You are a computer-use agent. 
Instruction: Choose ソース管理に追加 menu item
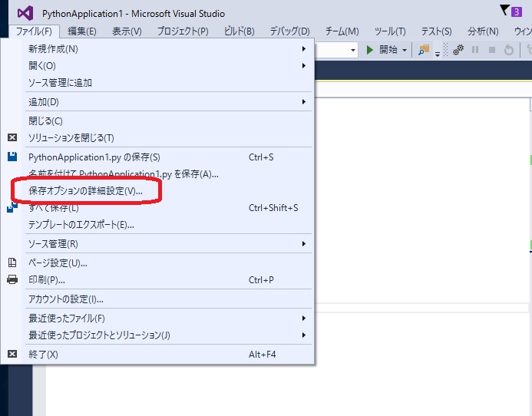169,82
